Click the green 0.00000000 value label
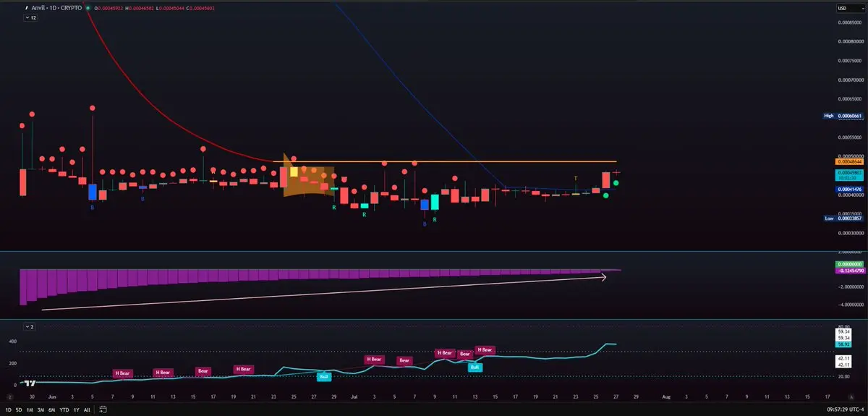This screenshot has width=868, height=416. tap(850, 264)
